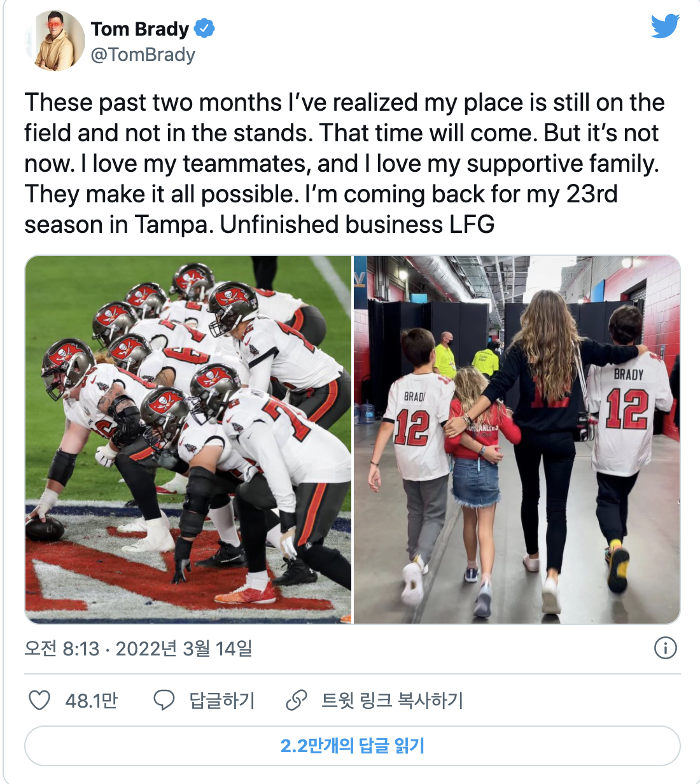Viewport: 700px width, 784px height.
Task: Click the Twitter bird logo
Action: pos(665,27)
